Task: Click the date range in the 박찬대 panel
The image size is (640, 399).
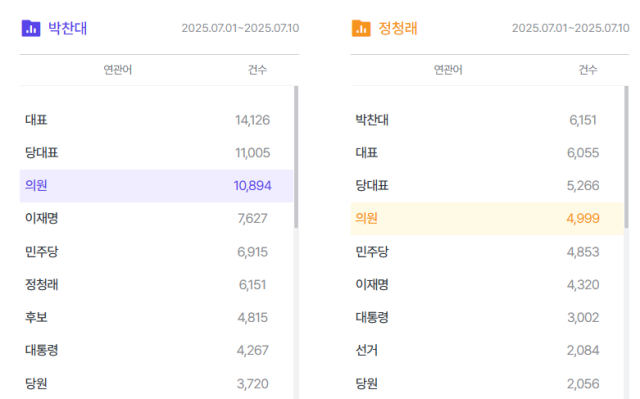Action: point(240,28)
